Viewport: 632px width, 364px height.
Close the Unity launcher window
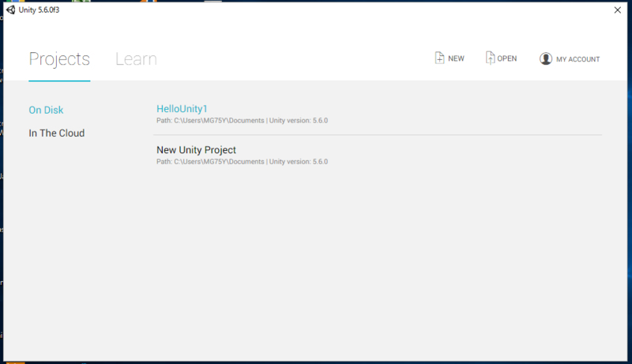(x=618, y=10)
